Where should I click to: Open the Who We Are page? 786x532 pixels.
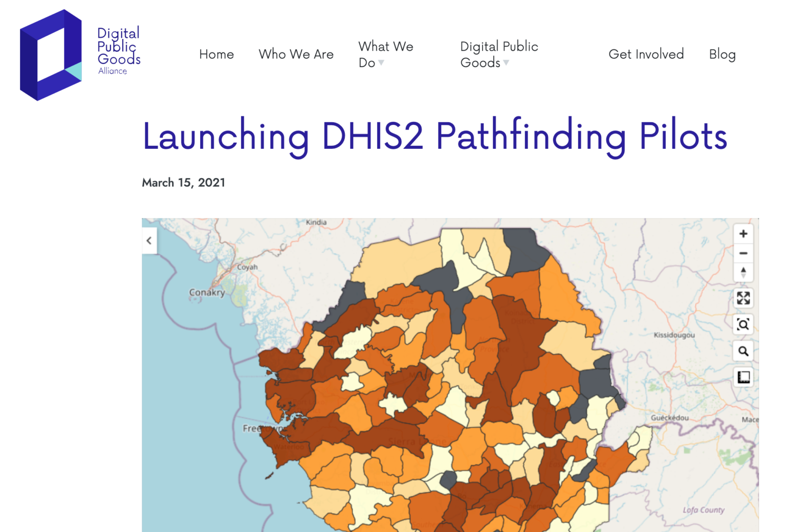(296, 54)
